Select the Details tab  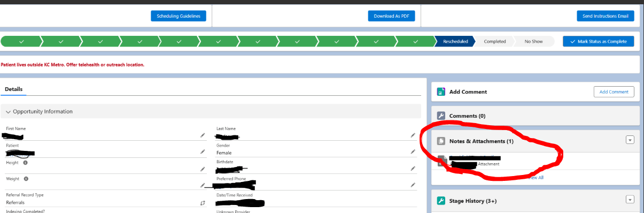coord(14,89)
